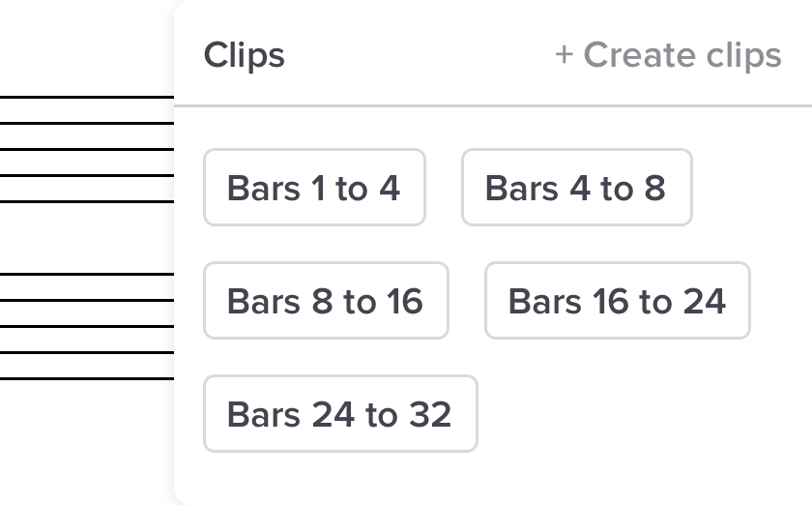Click the bottom line of upper staff

[87, 201]
